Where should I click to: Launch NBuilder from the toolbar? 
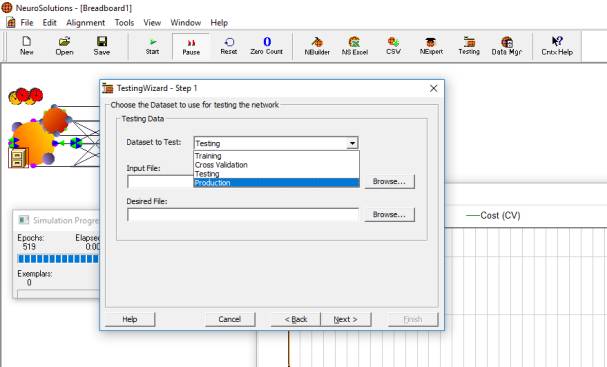click(x=317, y=46)
